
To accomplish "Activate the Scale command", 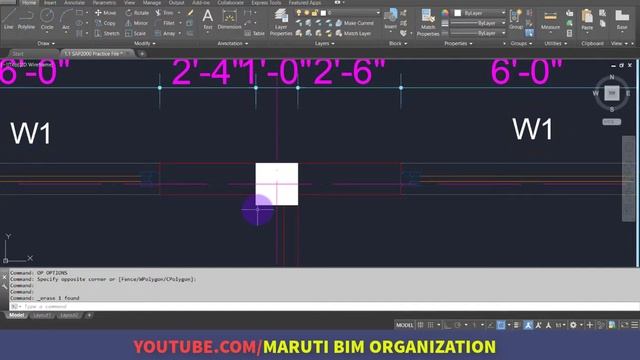I will point(136,33).
